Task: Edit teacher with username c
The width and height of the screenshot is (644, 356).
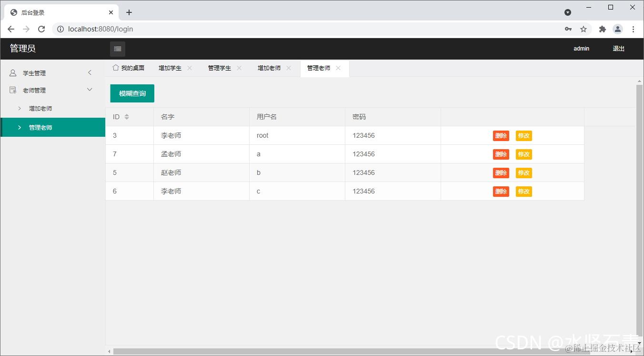Action: tap(523, 192)
